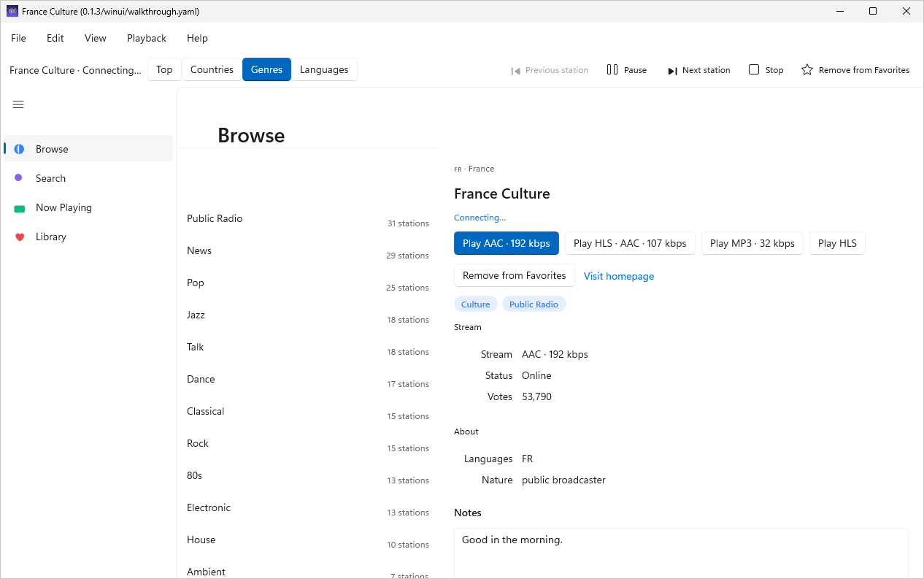Open the File menu

pyautogui.click(x=18, y=38)
